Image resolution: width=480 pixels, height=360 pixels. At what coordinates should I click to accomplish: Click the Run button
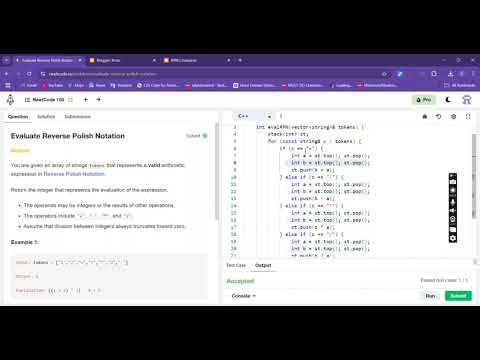coord(430,296)
